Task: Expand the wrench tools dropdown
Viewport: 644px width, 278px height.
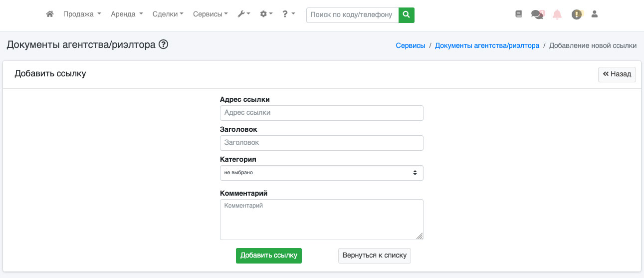Action: point(243,14)
